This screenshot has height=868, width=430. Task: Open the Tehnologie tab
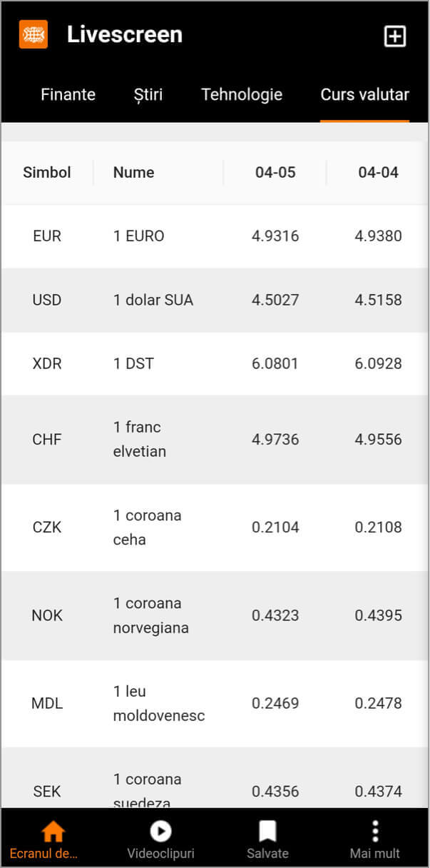click(242, 94)
